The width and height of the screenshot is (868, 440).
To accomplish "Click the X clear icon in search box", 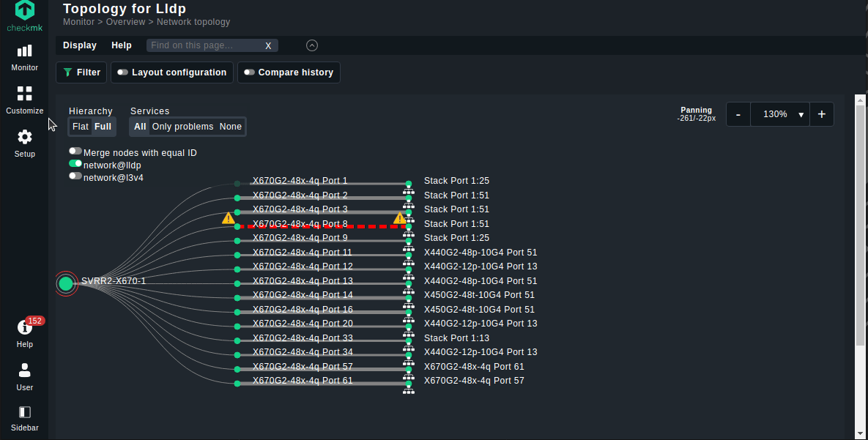I will (268, 46).
